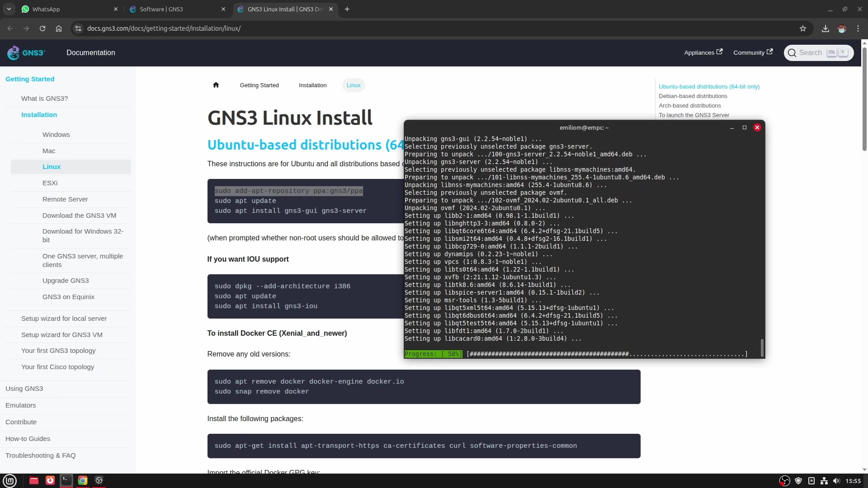Jump to Debian-based distributions section
This screenshot has width=868, height=488.
(693, 96)
